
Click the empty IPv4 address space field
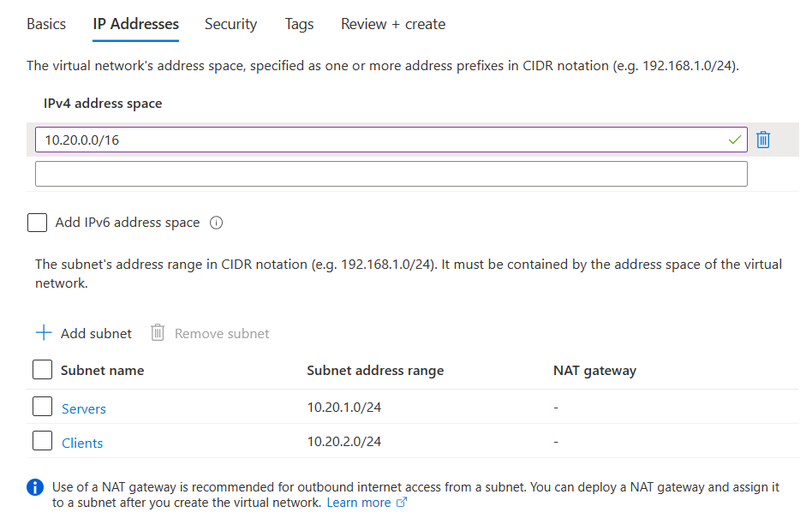pyautogui.click(x=391, y=174)
